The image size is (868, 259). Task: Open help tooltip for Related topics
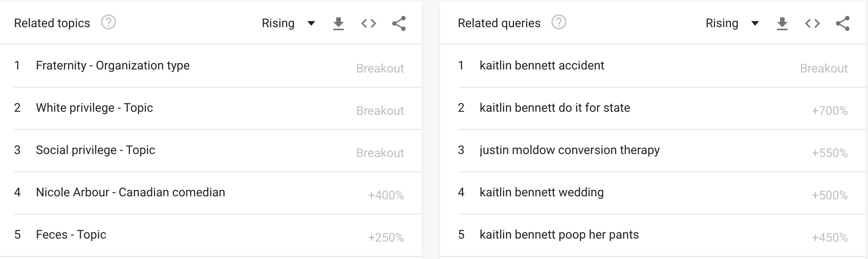[x=108, y=22]
